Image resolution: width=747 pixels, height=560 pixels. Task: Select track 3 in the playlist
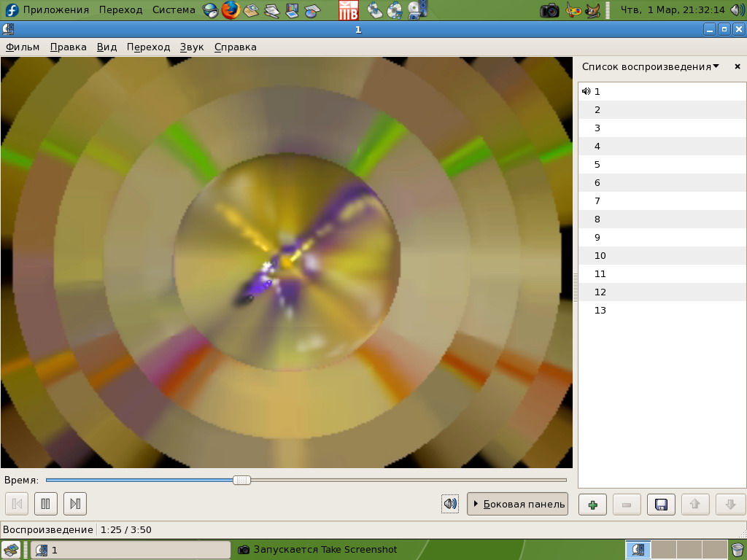point(662,128)
